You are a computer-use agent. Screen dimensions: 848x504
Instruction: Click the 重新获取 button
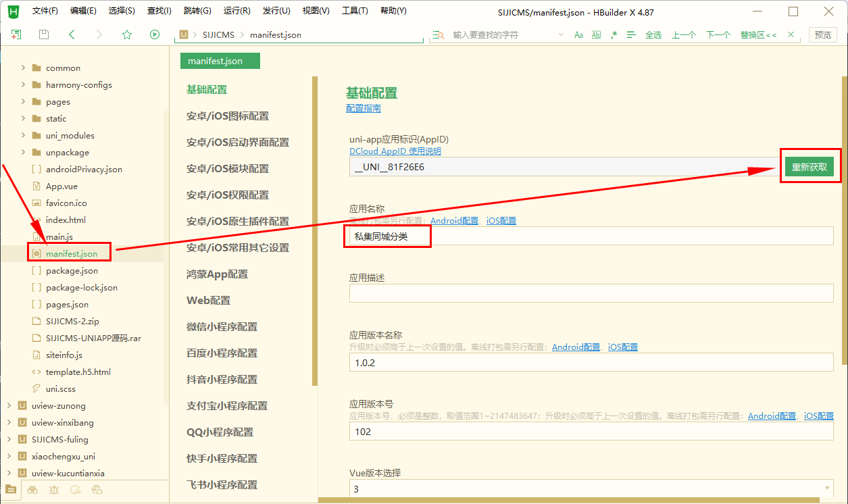[809, 167]
